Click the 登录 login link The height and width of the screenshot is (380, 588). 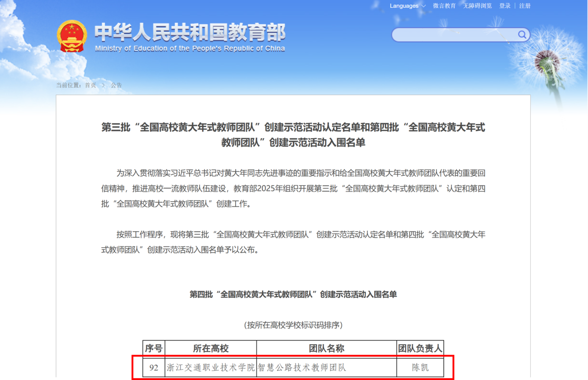(x=505, y=6)
